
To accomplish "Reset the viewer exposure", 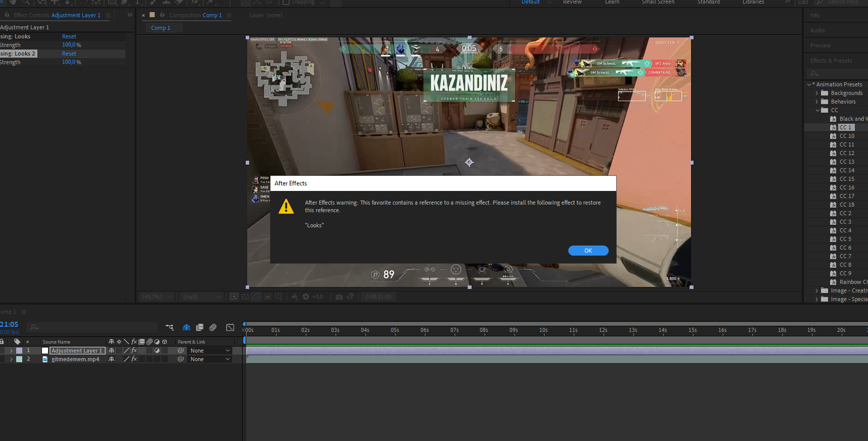I will pos(306,297).
